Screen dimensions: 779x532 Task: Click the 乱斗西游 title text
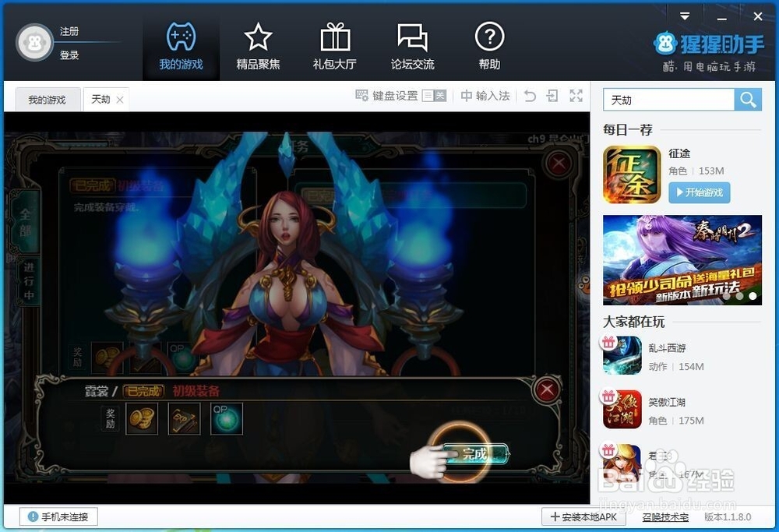(667, 347)
